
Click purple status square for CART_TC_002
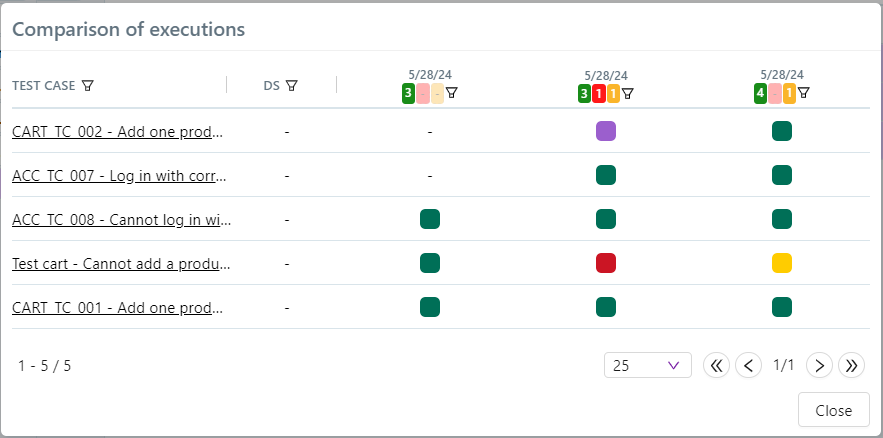pyautogui.click(x=606, y=131)
